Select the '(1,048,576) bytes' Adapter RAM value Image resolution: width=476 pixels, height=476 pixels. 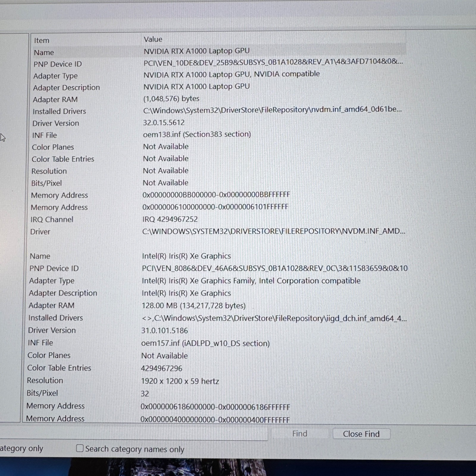click(x=171, y=98)
